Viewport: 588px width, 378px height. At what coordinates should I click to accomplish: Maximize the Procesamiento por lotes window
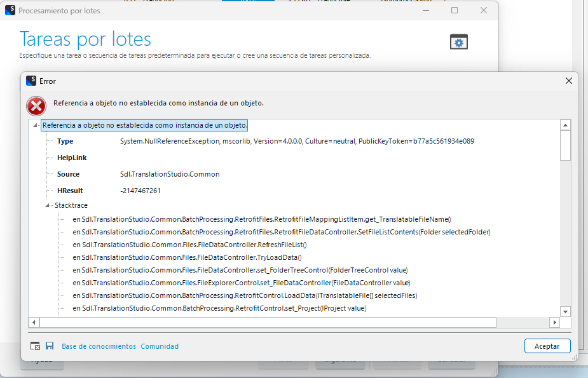tap(455, 11)
